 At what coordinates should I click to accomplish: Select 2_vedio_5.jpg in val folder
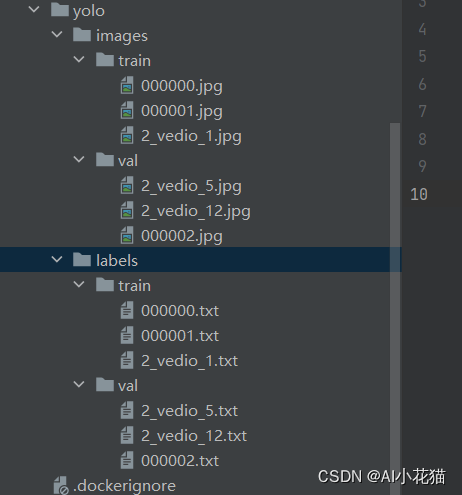[191, 186]
